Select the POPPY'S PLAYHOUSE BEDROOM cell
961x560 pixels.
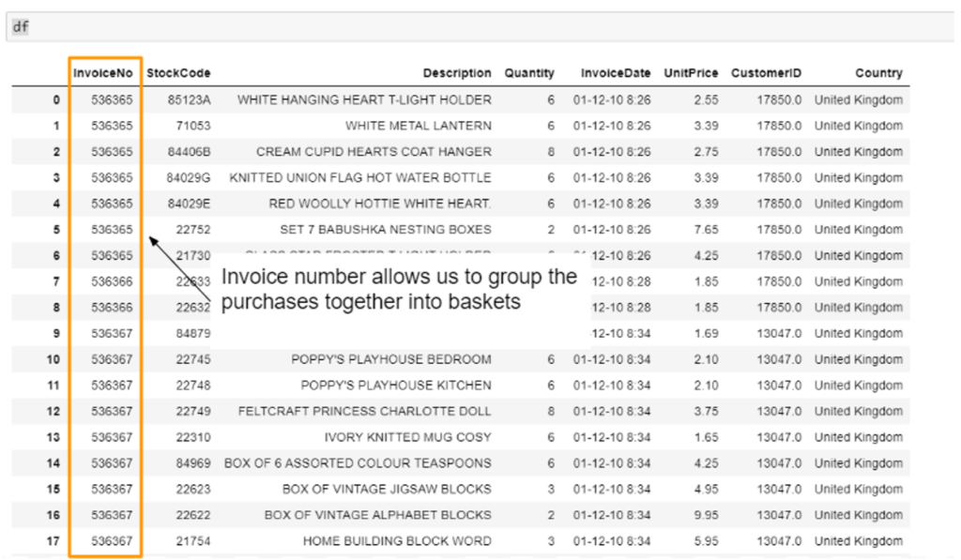390,359
